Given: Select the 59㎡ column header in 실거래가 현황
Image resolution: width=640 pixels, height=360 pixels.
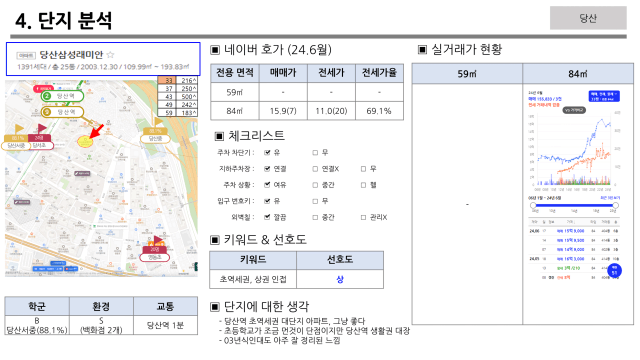Looking at the screenshot, I should coord(467,74).
